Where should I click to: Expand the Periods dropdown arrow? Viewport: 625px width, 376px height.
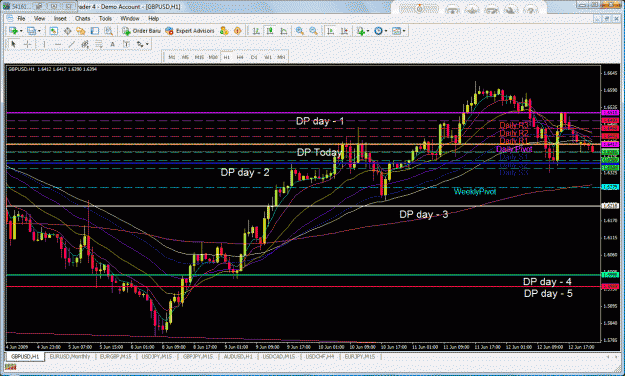click(x=386, y=31)
